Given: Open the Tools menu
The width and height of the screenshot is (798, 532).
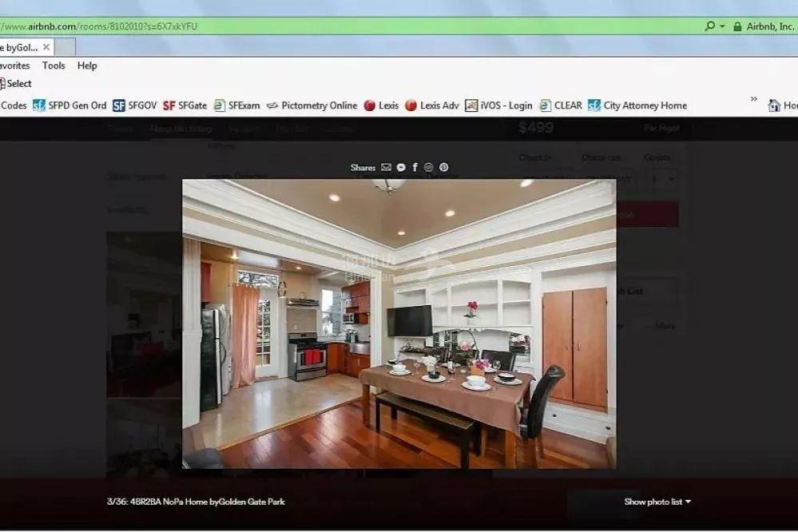Looking at the screenshot, I should [54, 66].
